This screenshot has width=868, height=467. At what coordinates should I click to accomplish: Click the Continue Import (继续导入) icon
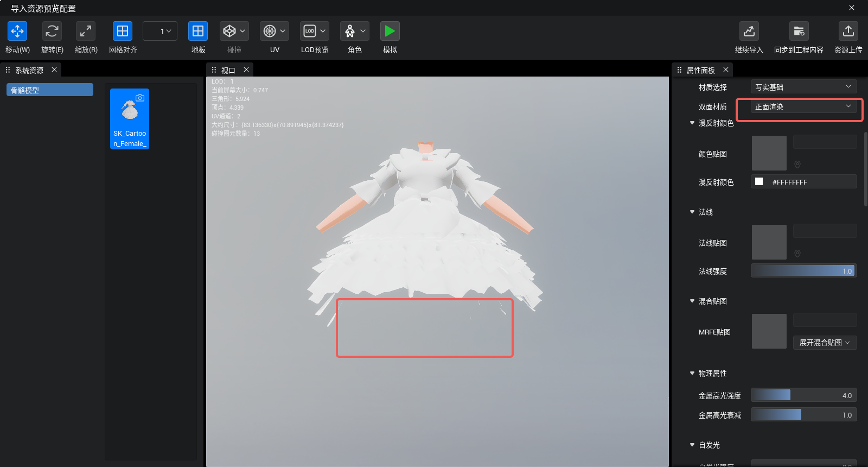point(749,31)
